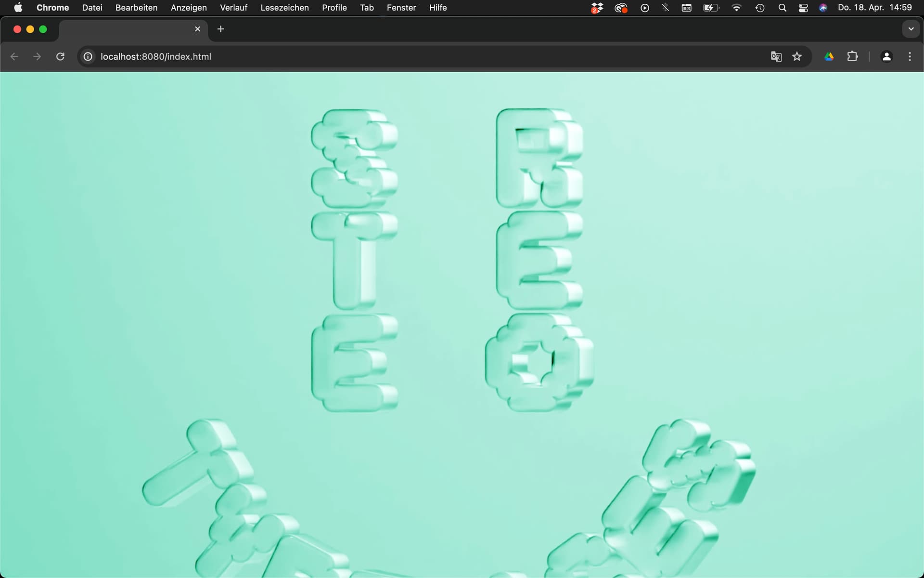
Task: Toggle the bookmark star for this page
Action: pos(797,56)
